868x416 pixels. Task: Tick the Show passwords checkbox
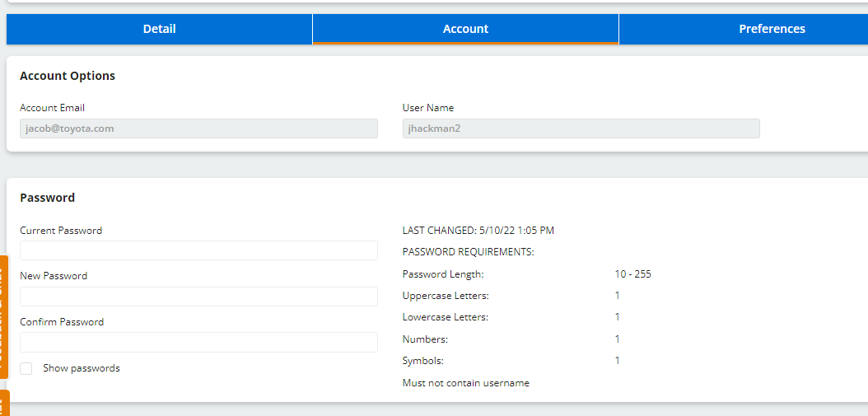26,368
